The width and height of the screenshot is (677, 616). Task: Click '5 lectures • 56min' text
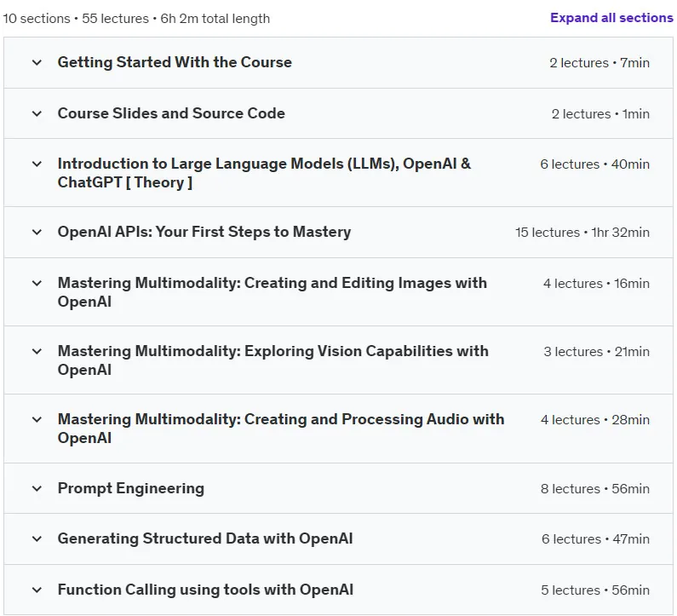pyautogui.click(x=595, y=590)
